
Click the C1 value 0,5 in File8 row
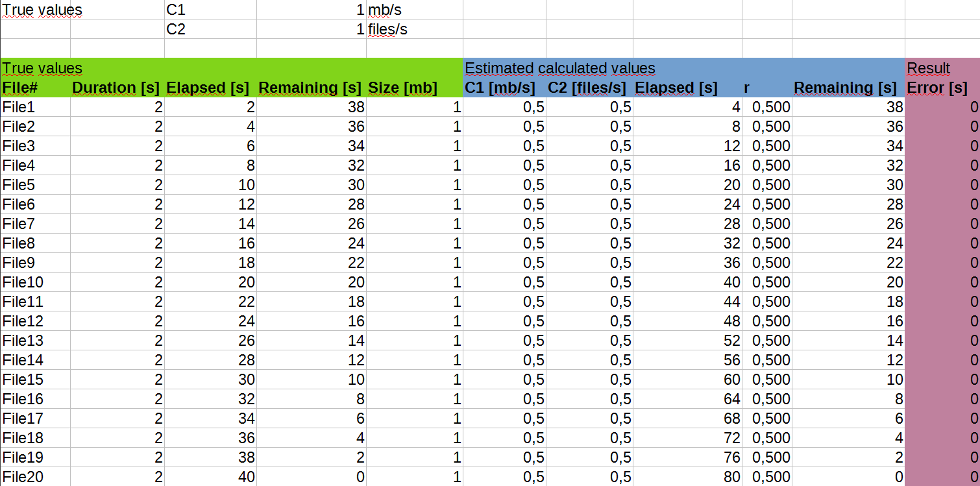pos(504,243)
